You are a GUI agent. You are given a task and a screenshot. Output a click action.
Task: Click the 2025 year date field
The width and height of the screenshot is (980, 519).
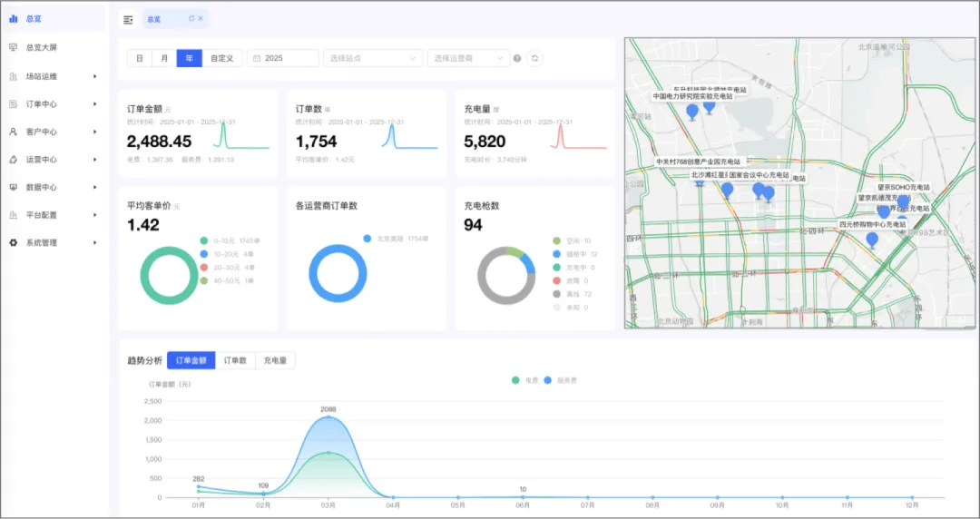pyautogui.click(x=283, y=58)
